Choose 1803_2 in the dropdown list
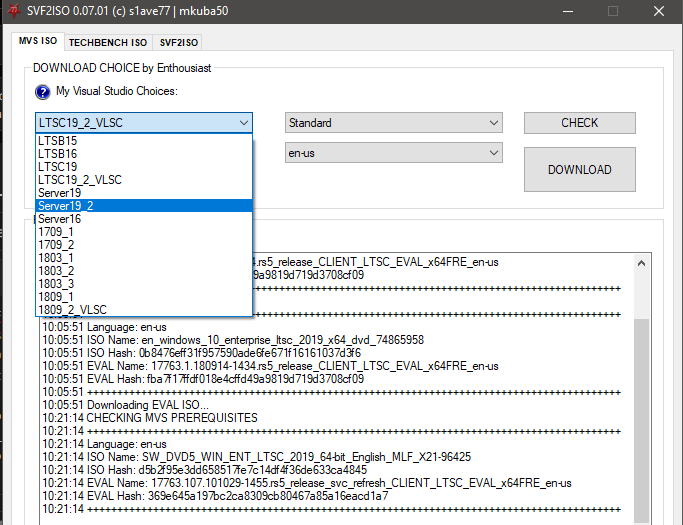 (144, 271)
